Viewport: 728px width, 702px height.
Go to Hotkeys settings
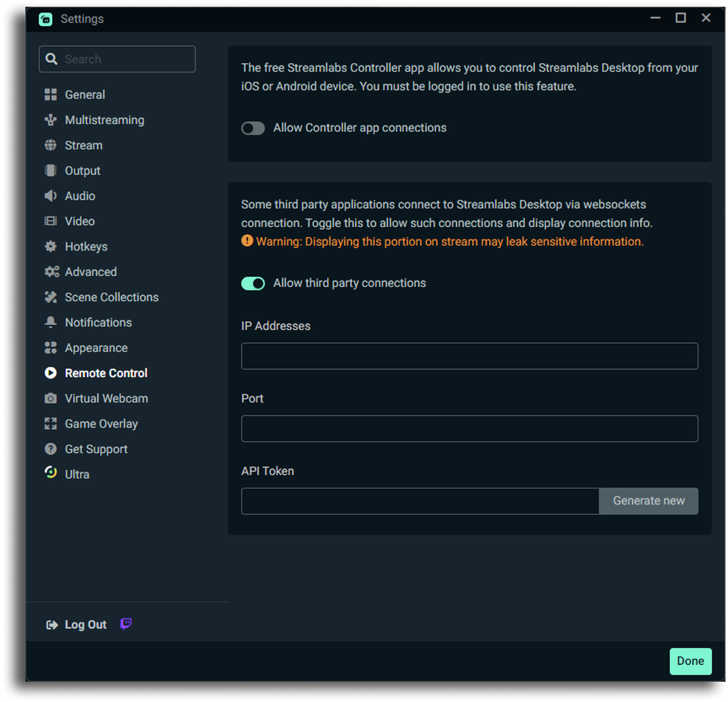point(86,247)
